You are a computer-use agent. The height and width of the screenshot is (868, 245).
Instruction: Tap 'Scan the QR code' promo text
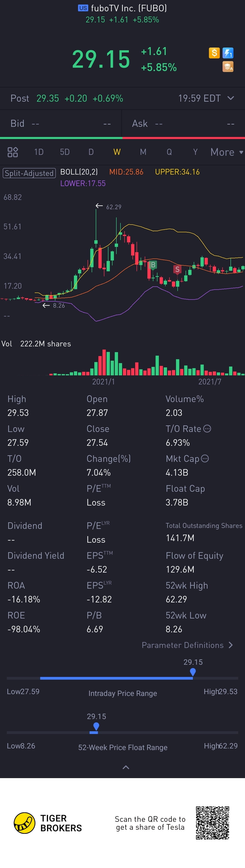pyautogui.click(x=150, y=823)
